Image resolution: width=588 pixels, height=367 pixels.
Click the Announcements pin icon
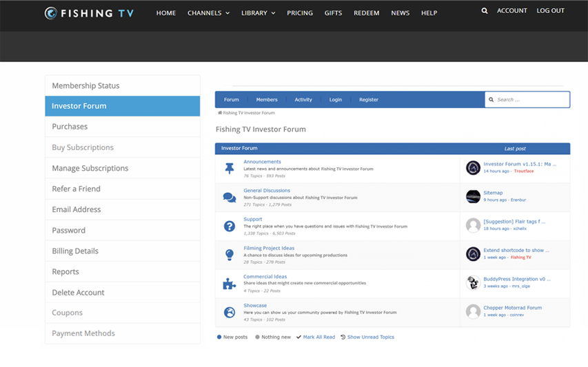pos(229,169)
